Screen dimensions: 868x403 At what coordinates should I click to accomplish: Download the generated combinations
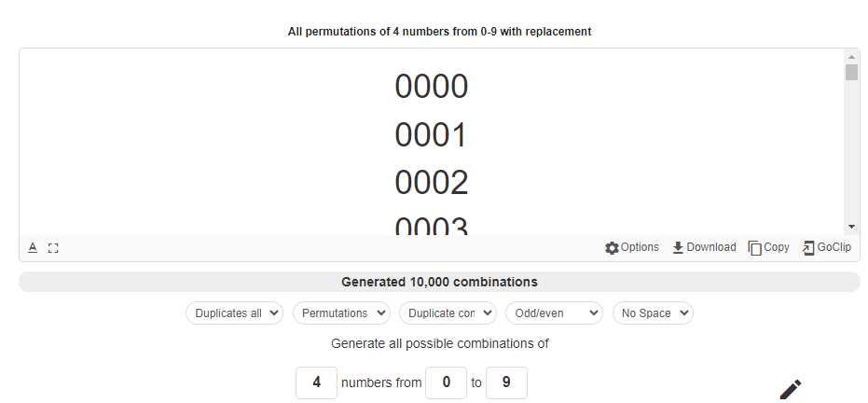tap(704, 247)
